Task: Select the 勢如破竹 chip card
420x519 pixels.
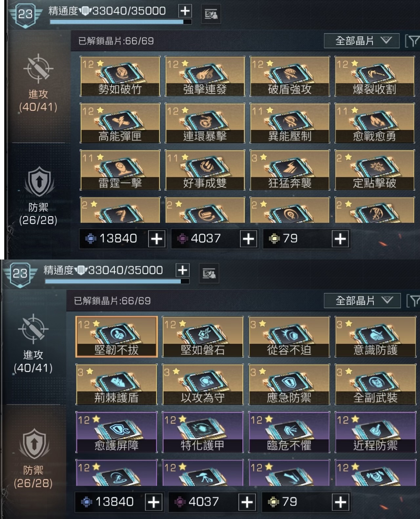Action: tap(120, 76)
